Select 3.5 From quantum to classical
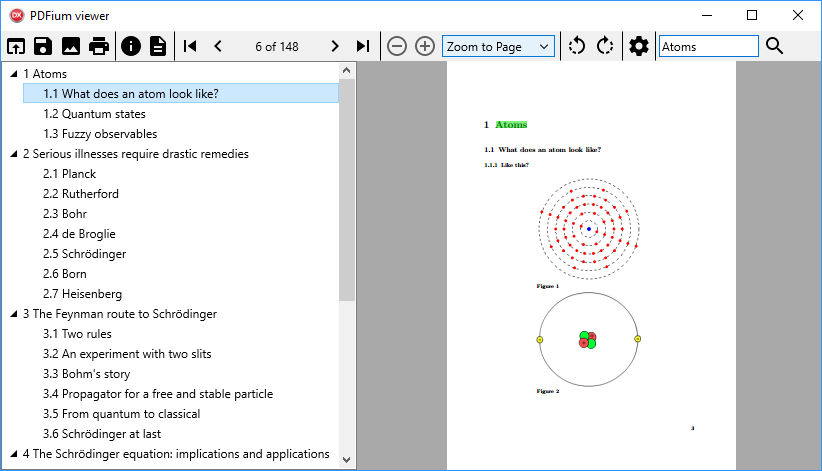822x471 pixels. [x=122, y=414]
